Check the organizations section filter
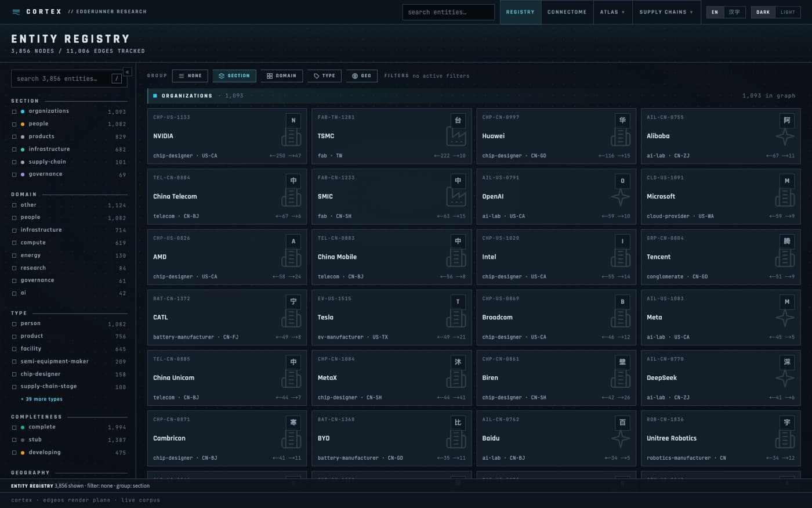Screen dimensions: 812x508 14,111
